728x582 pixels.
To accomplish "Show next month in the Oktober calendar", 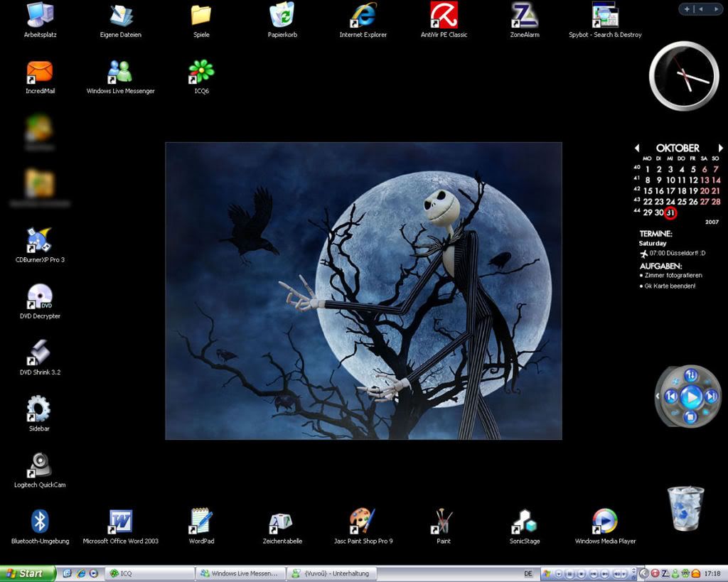I will point(720,148).
